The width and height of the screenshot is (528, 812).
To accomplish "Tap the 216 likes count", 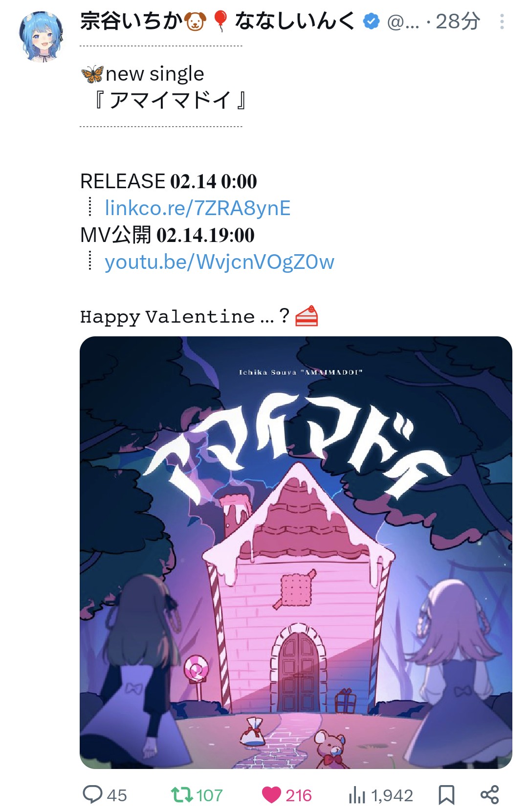I will [299, 795].
